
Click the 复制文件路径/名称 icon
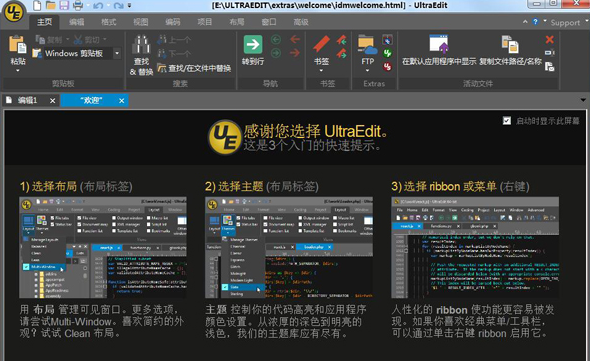[510, 44]
